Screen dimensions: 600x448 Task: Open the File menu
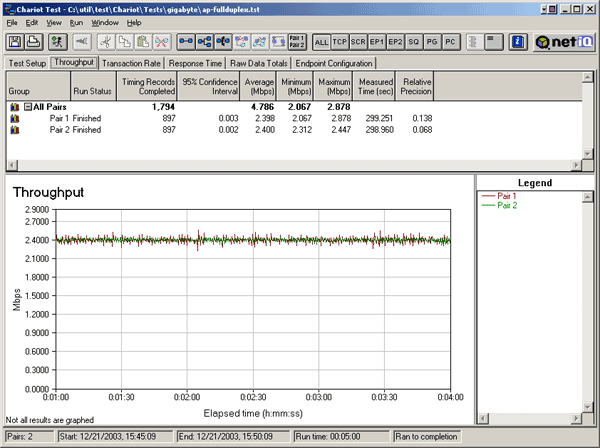(x=12, y=21)
